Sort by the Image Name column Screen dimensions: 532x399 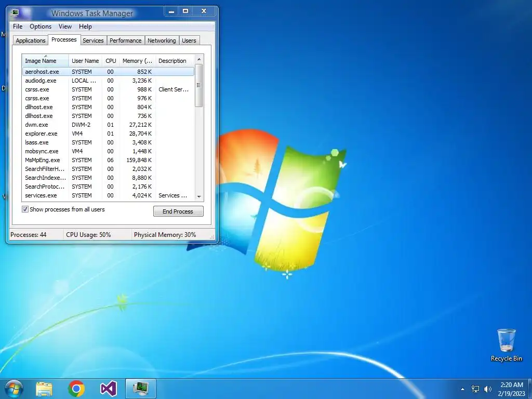point(45,60)
